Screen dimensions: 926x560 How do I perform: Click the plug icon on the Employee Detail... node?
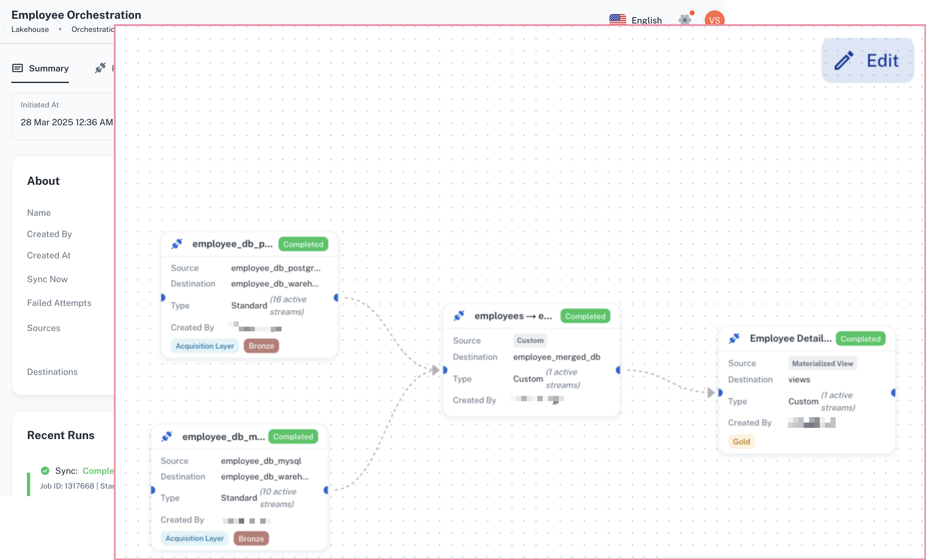click(x=734, y=338)
